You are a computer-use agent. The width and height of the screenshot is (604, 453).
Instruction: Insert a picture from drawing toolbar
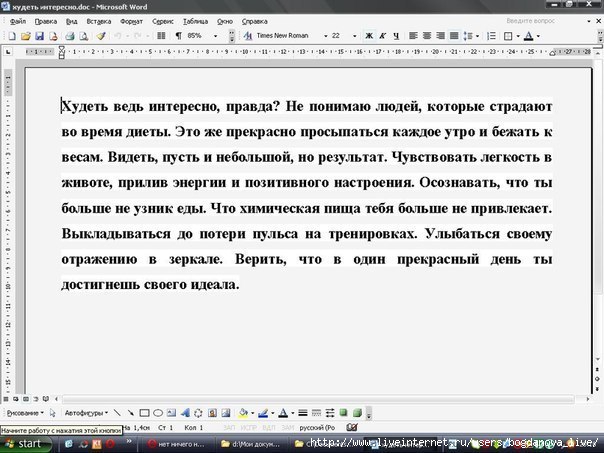coord(226,413)
